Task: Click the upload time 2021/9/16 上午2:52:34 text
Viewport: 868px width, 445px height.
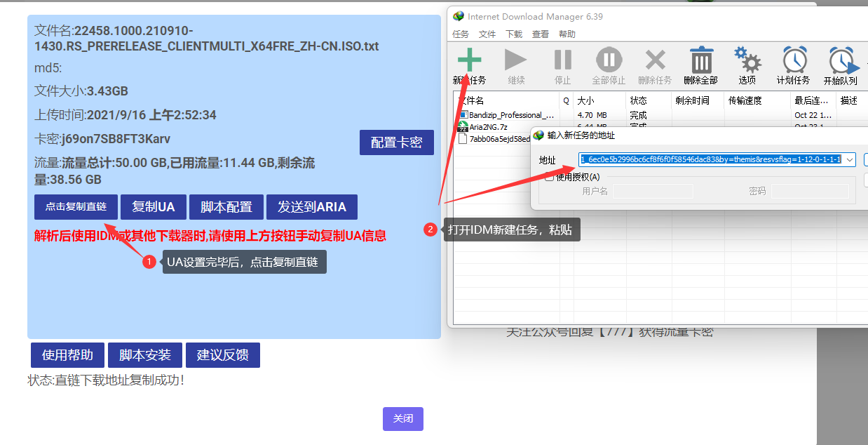Action: point(126,115)
